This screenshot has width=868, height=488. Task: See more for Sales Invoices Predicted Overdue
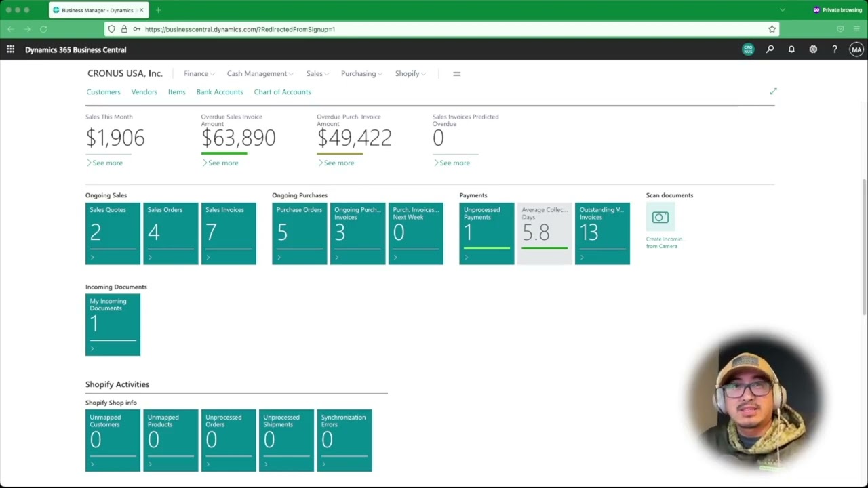coord(452,163)
